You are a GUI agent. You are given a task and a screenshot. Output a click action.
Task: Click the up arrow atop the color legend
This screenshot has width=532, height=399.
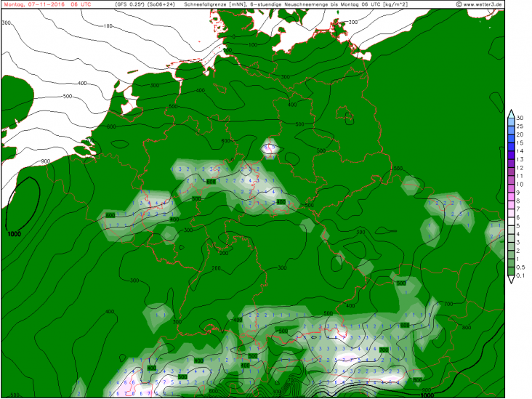click(512, 112)
